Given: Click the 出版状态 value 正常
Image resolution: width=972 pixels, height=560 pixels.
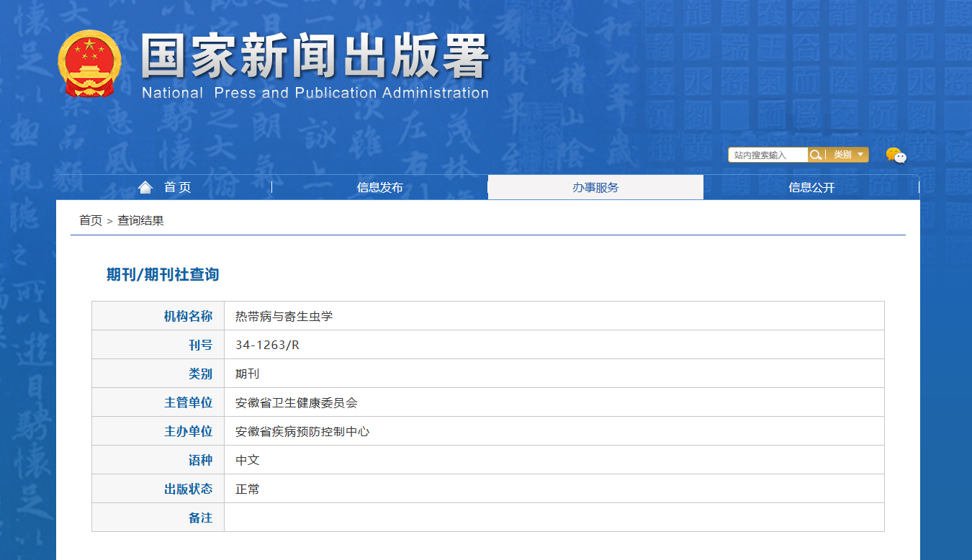Looking at the screenshot, I should [x=248, y=489].
